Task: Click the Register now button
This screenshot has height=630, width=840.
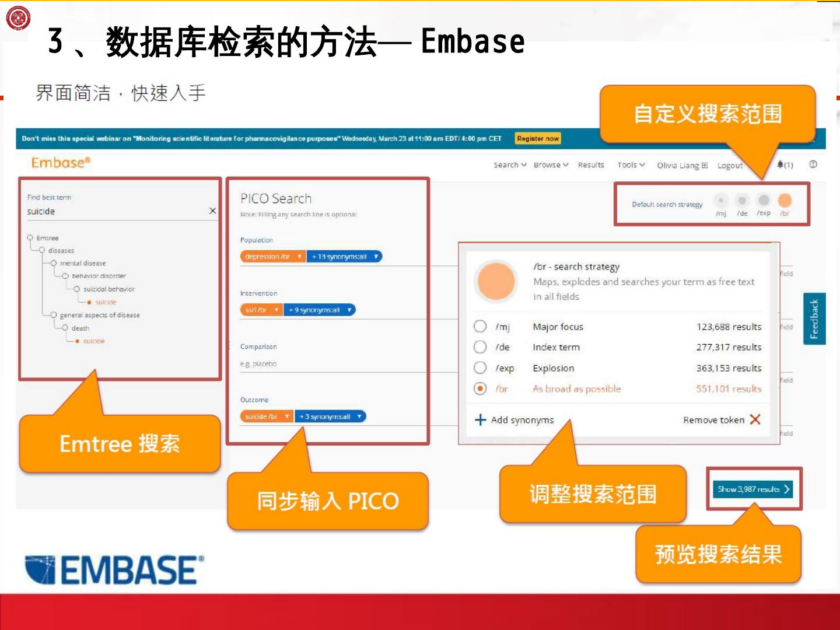Action: tap(538, 138)
